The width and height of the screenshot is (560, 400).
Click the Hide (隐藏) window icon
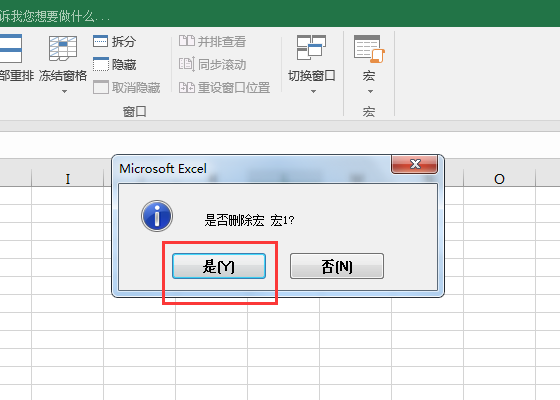(x=101, y=64)
